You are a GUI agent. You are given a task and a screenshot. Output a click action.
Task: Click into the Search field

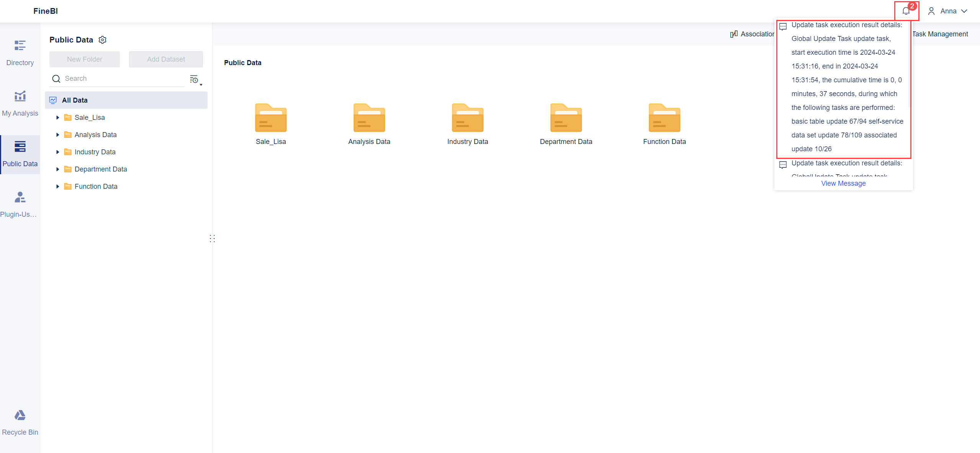pyautogui.click(x=123, y=78)
